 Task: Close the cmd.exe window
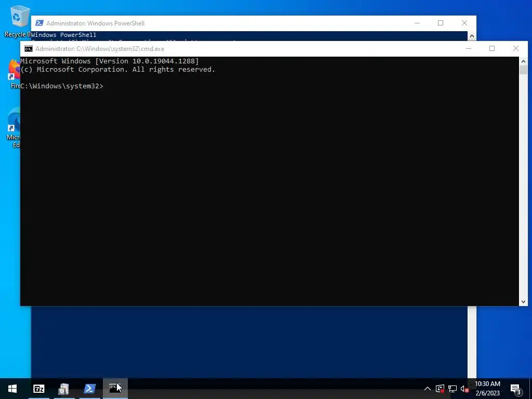[516, 48]
